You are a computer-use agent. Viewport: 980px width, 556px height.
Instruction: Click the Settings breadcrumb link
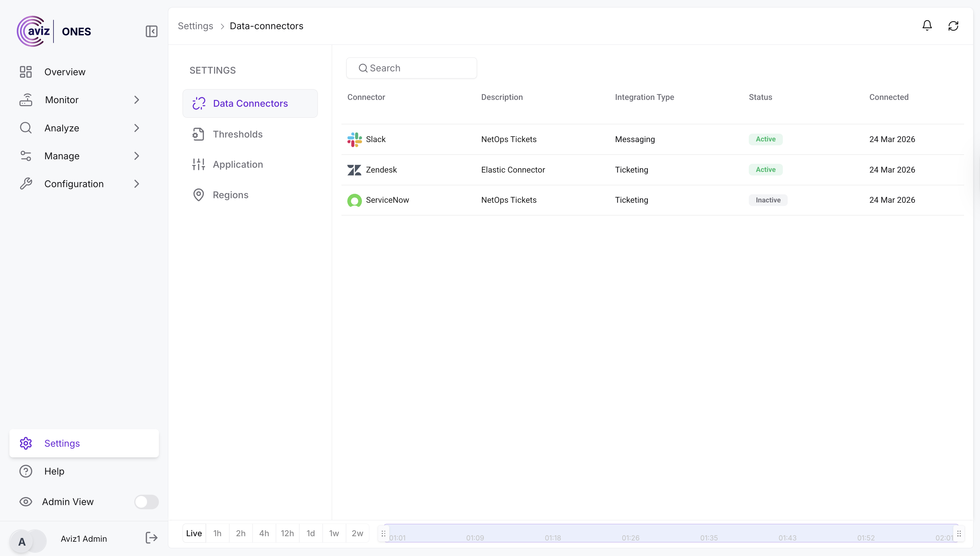point(196,26)
